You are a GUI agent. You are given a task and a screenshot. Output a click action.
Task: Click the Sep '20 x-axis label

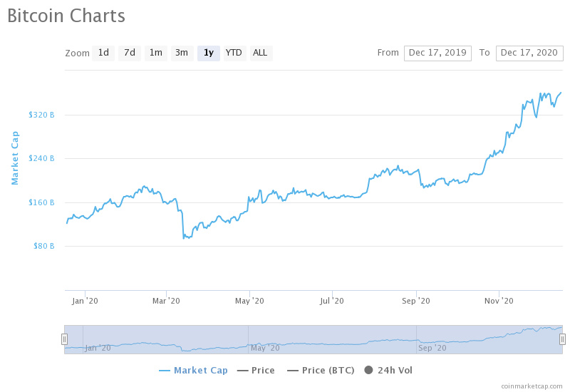pos(416,301)
